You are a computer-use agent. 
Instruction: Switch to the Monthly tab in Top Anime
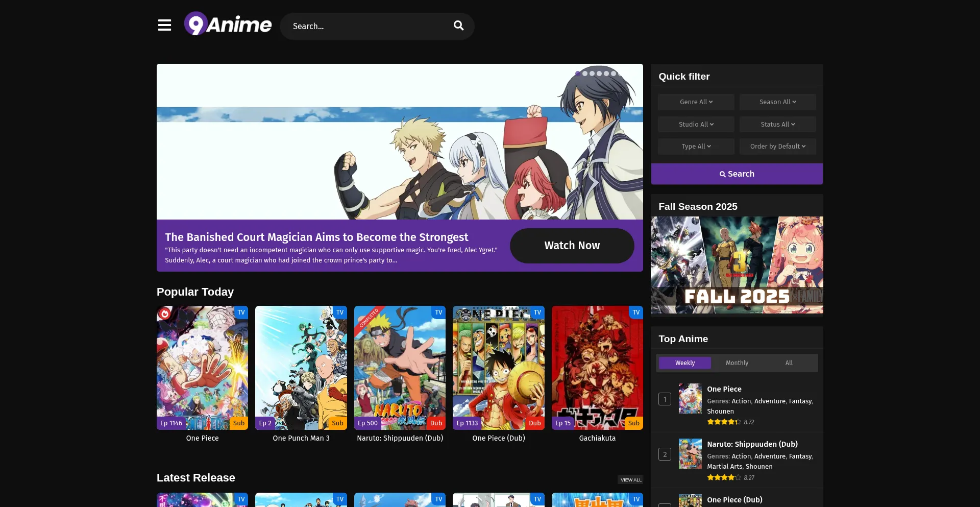tap(737, 363)
